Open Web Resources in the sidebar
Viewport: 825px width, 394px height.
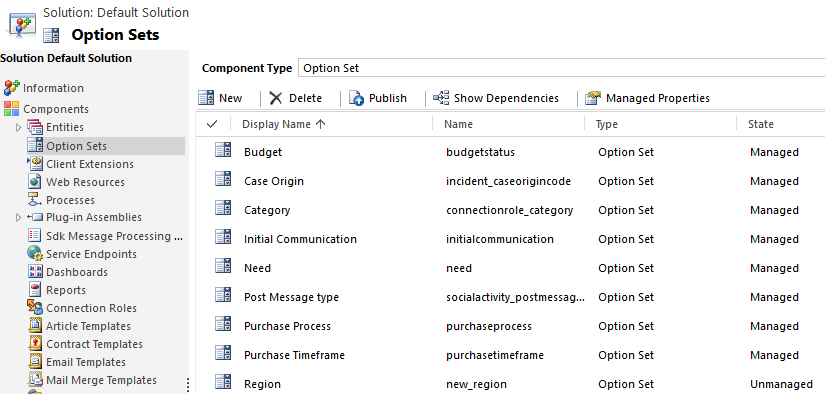pos(85,182)
